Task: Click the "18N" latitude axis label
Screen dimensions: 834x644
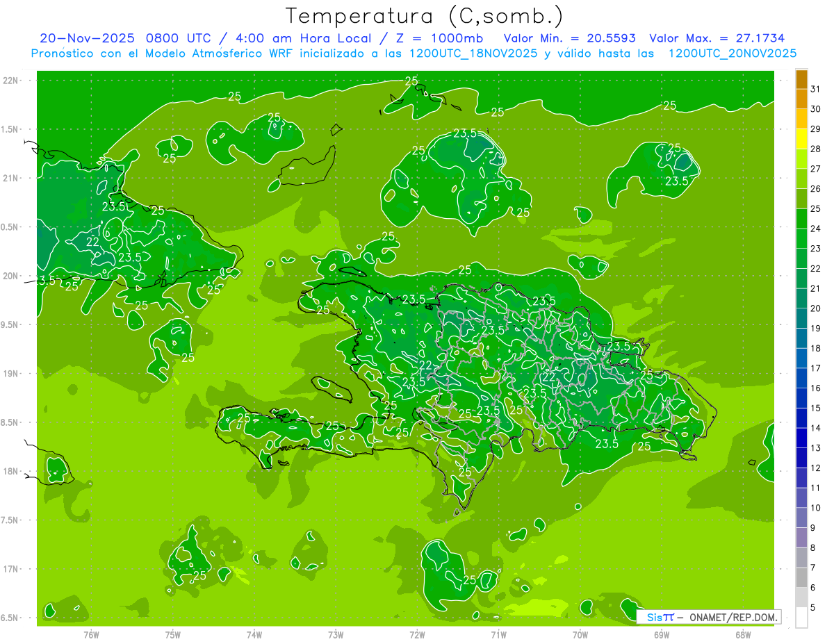Action: click(10, 471)
